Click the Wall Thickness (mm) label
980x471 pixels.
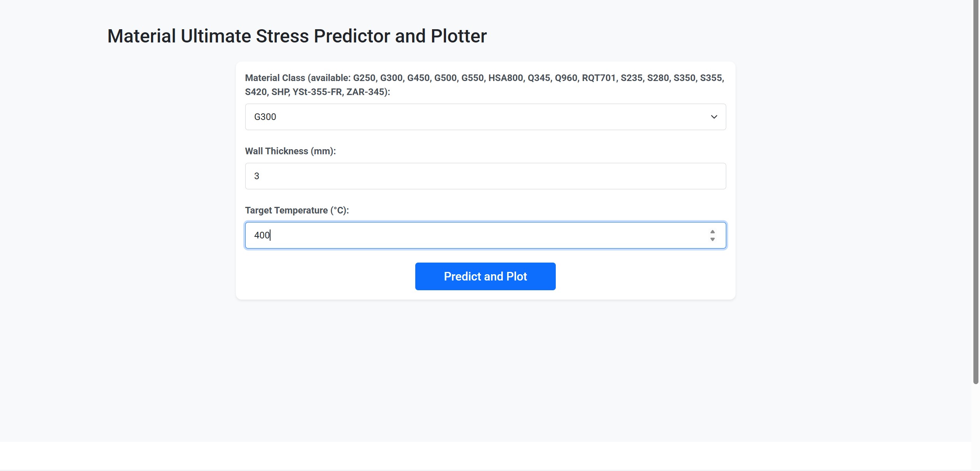coord(290,151)
